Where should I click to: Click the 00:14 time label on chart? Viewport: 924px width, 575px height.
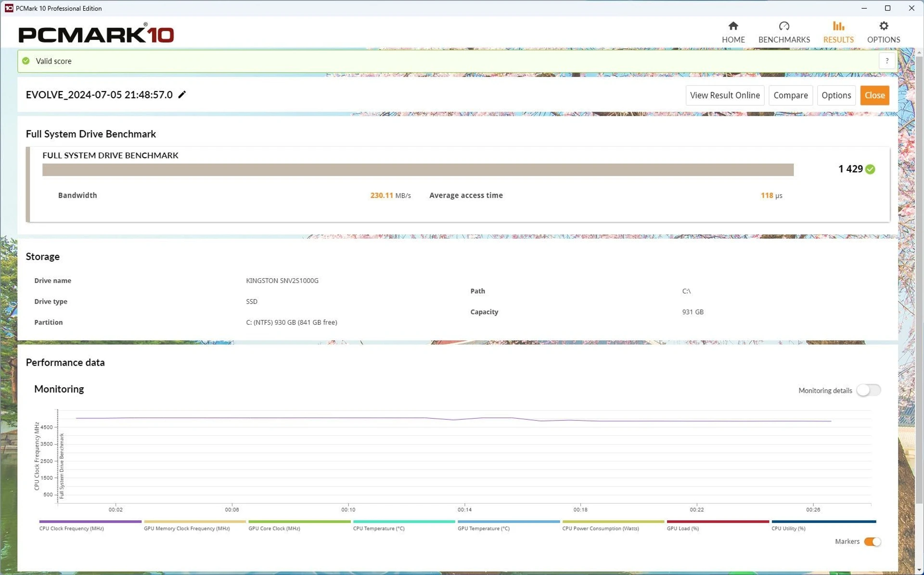[464, 510]
